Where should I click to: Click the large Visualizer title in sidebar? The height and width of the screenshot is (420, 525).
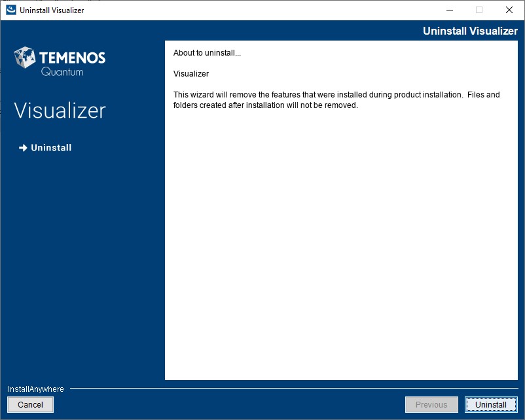coord(60,111)
